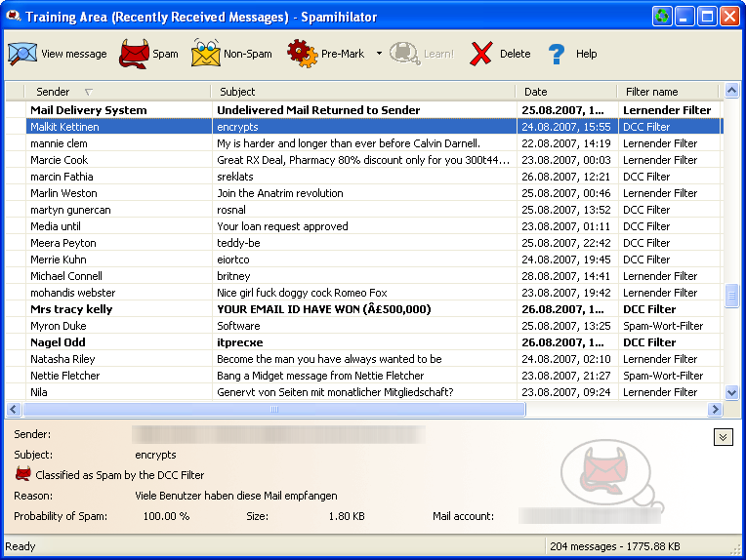Image resolution: width=746 pixels, height=560 pixels.
Task: Click the Non-Spam yellow envelope icon
Action: (206, 54)
